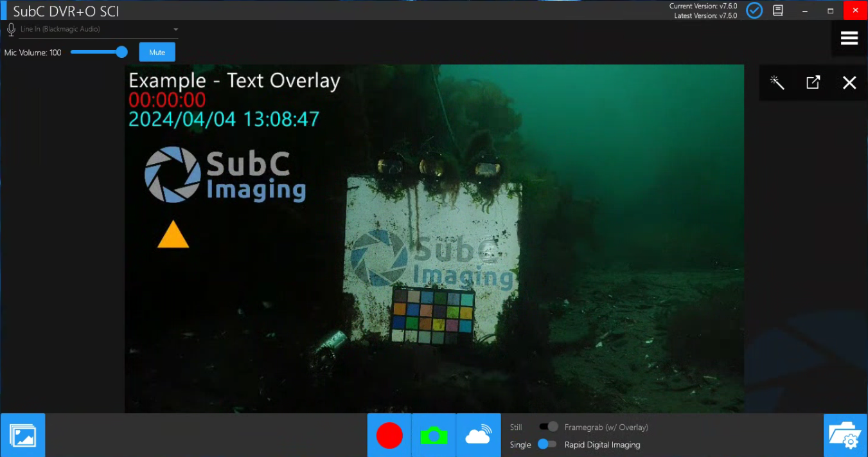Close the video panel with the X icon

click(x=849, y=82)
